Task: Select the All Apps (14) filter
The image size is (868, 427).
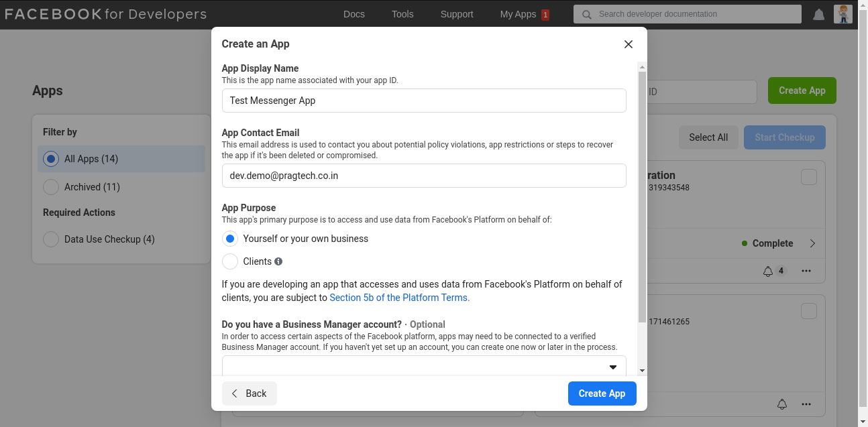Action: [121, 159]
